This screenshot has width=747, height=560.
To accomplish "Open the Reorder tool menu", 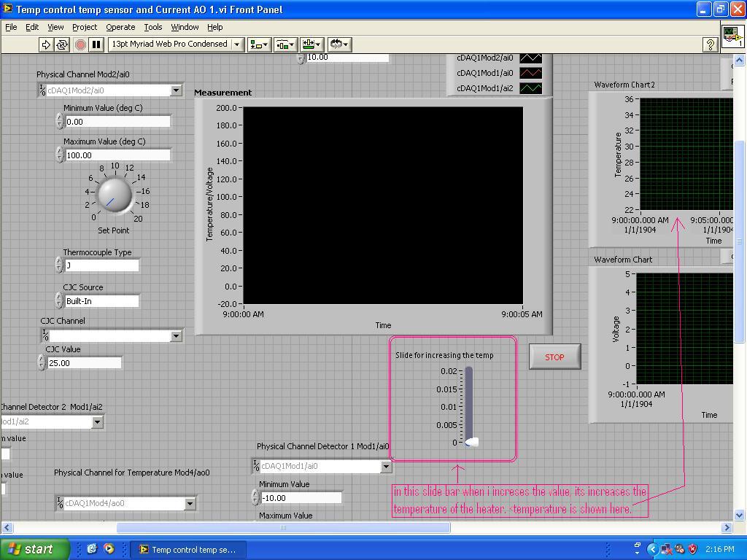I will pos(339,44).
